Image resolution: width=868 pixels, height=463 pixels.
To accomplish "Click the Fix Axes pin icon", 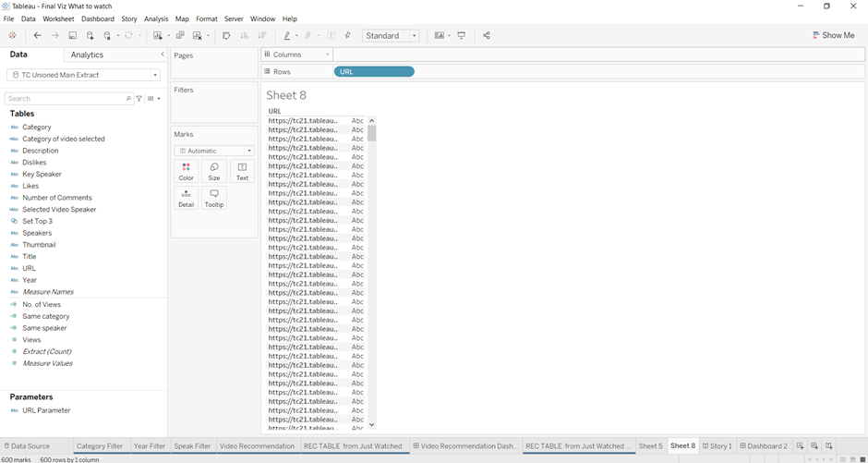I will pos(347,35).
